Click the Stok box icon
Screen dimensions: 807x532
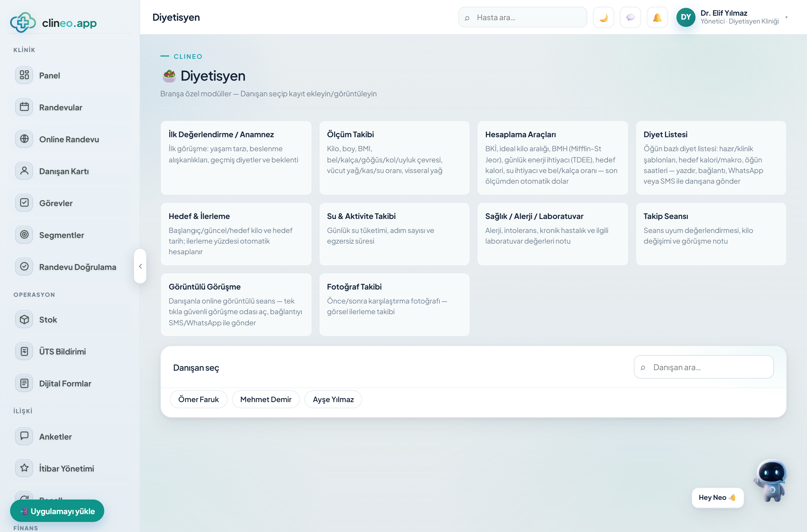24,319
